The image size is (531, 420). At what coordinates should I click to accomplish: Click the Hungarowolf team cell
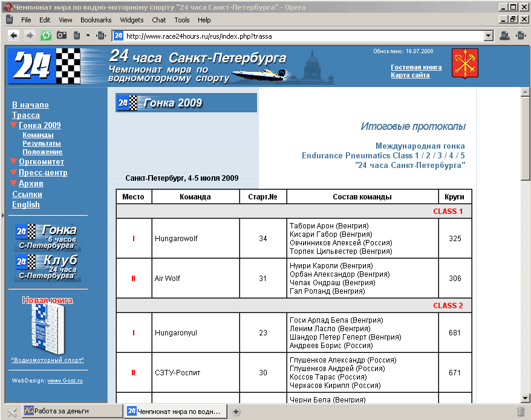coord(195,239)
